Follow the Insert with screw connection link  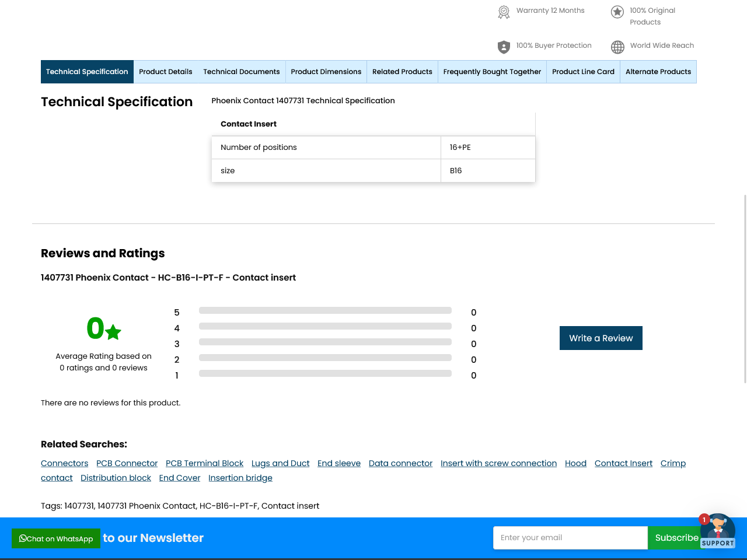[x=498, y=463]
